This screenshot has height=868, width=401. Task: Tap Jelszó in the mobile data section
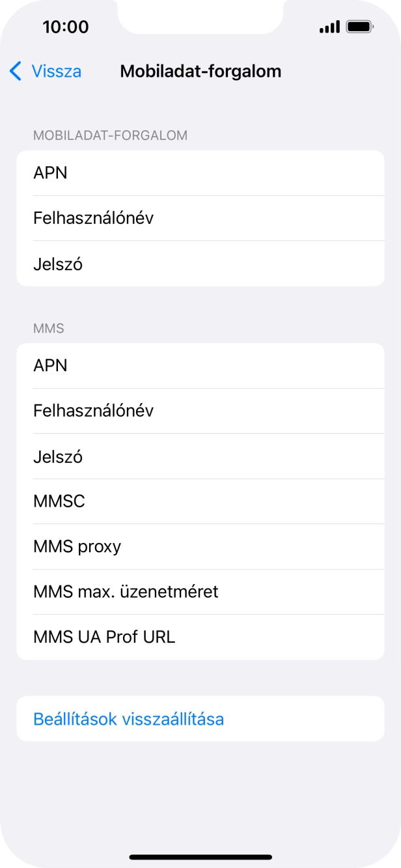(200, 263)
